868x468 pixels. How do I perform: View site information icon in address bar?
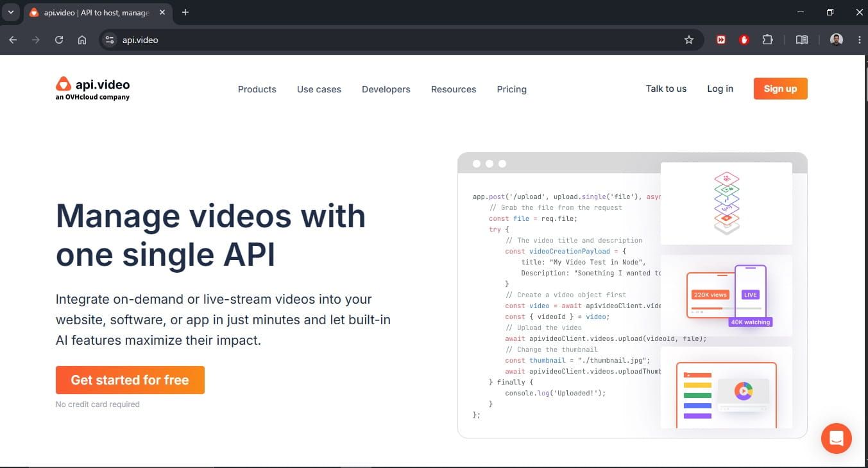110,40
